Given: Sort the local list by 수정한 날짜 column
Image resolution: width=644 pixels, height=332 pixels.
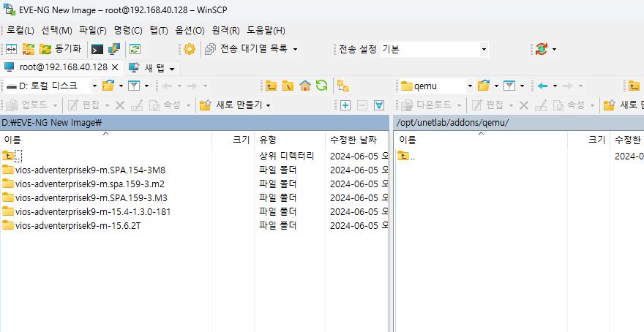Looking at the screenshot, I should click(356, 140).
